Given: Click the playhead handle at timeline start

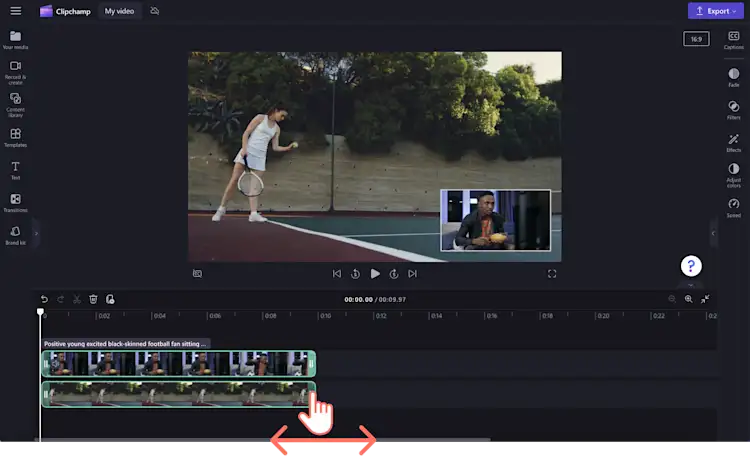Looking at the screenshot, I should 40,312.
